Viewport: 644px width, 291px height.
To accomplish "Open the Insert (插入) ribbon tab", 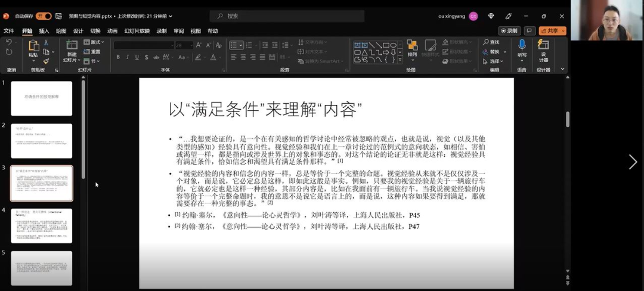I will click(44, 31).
